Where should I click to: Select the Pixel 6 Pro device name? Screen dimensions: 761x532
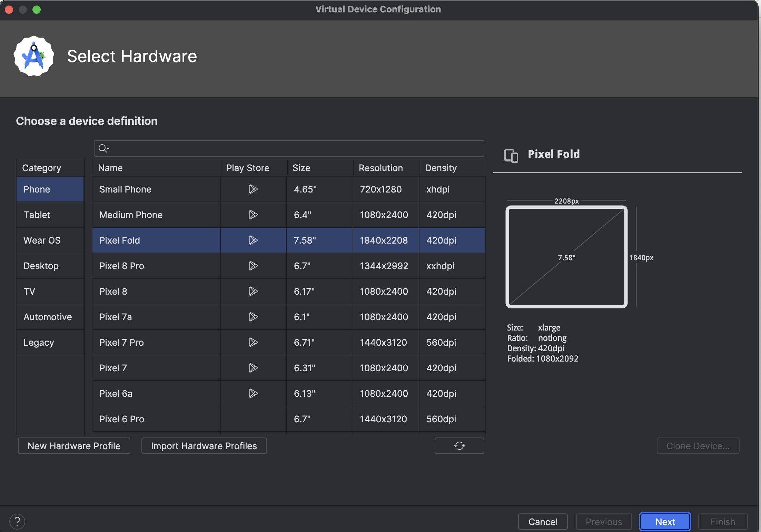(122, 419)
